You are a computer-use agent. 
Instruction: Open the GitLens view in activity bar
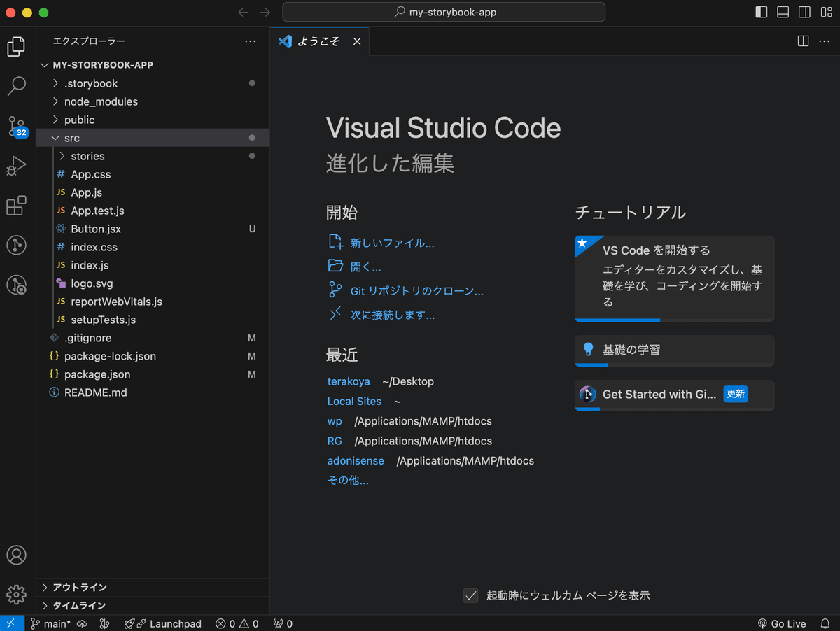click(x=17, y=245)
